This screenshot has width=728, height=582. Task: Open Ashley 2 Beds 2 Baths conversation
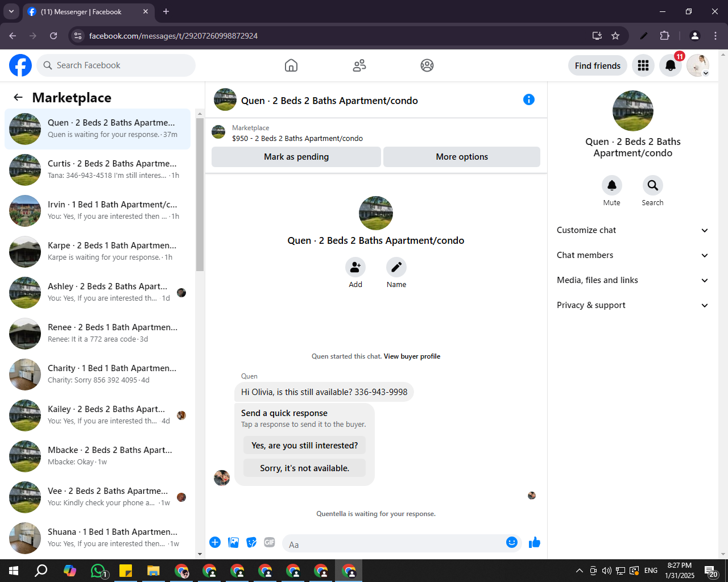click(98, 293)
